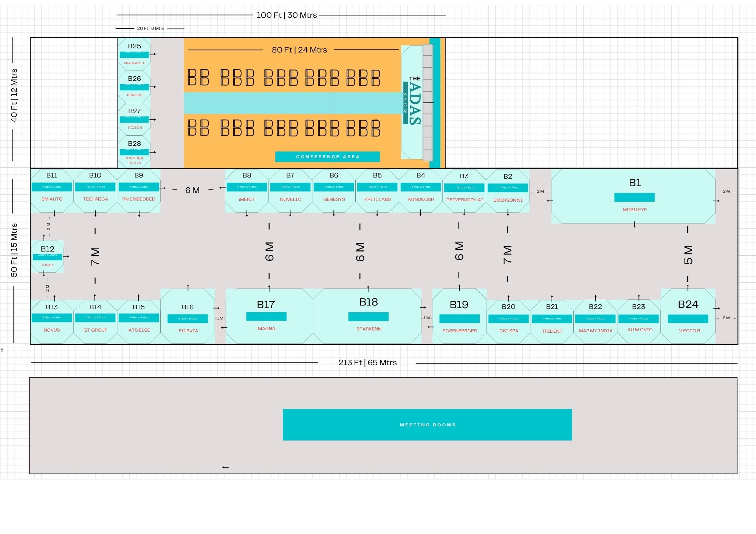The image size is (756, 534).
Task: Click the Prashant B25 booth
Action: click(x=134, y=54)
